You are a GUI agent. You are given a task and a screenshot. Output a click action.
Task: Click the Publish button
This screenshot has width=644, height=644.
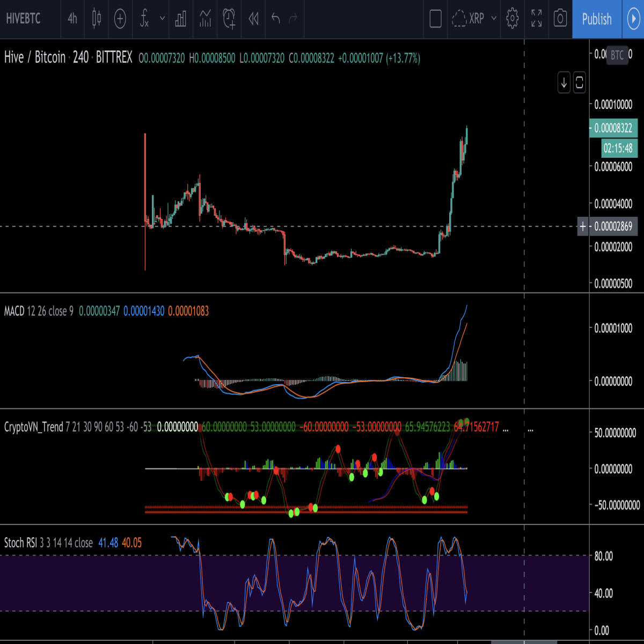pos(597,19)
